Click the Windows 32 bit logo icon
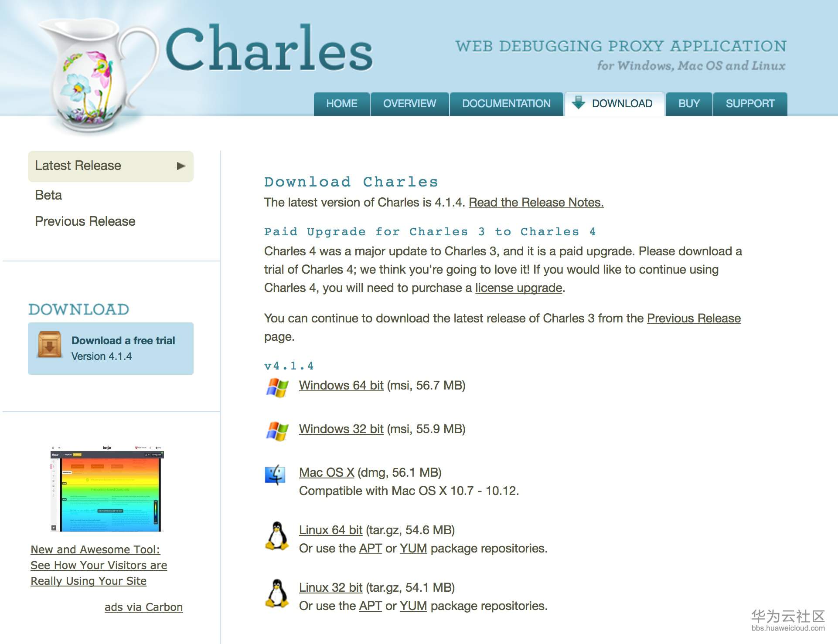Image resolution: width=838 pixels, height=644 pixels. [277, 430]
